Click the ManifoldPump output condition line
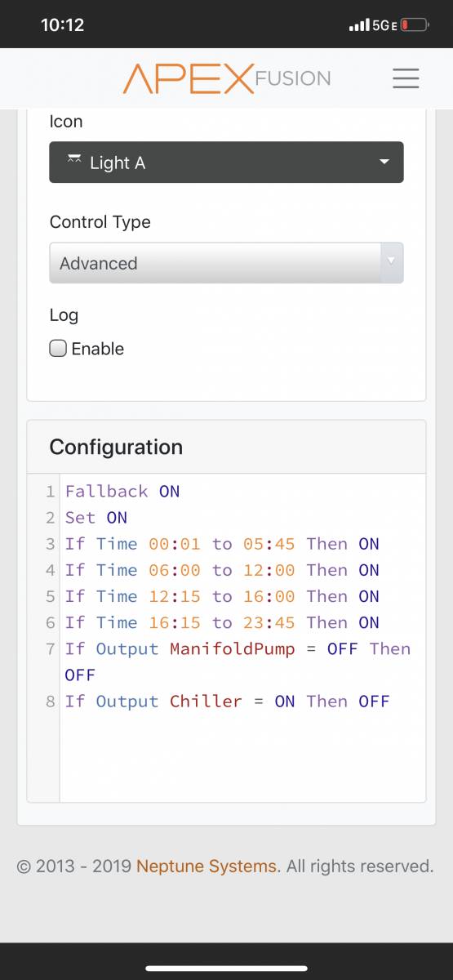Viewport: 453px width, 980px height. click(x=238, y=661)
